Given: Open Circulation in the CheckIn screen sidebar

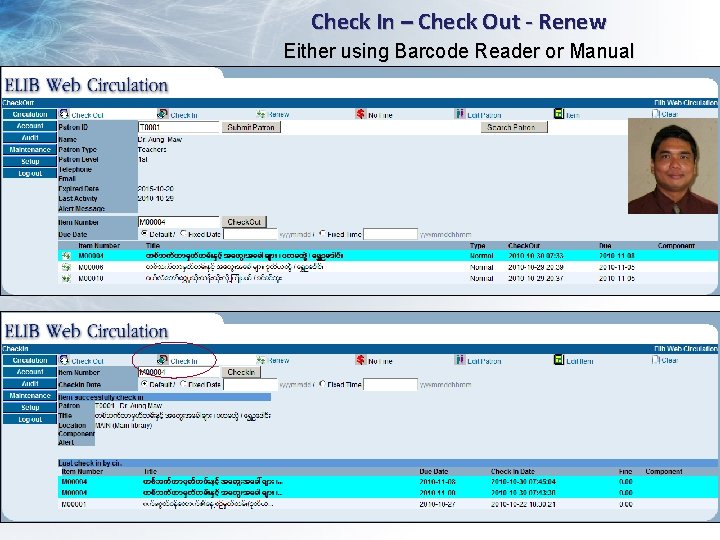Looking at the screenshot, I should click(x=30, y=360).
